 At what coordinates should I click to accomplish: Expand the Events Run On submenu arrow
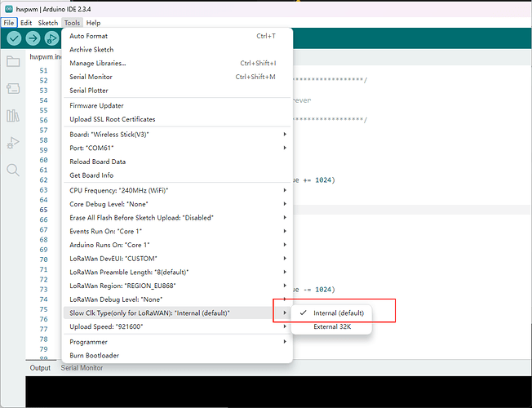point(285,231)
